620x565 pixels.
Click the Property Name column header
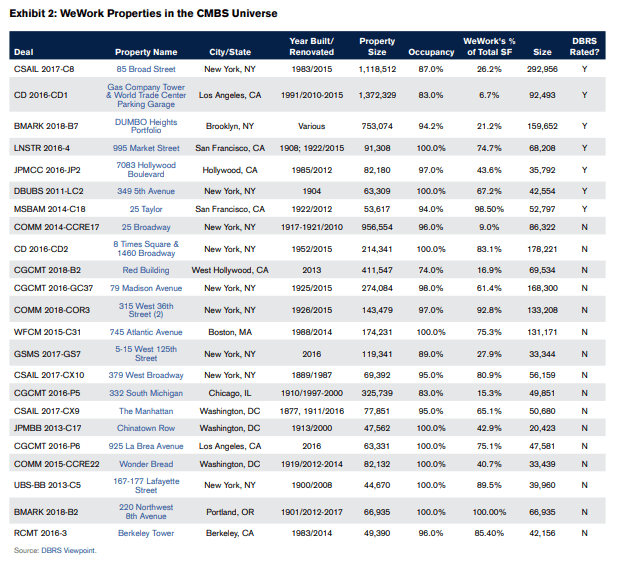(x=146, y=51)
